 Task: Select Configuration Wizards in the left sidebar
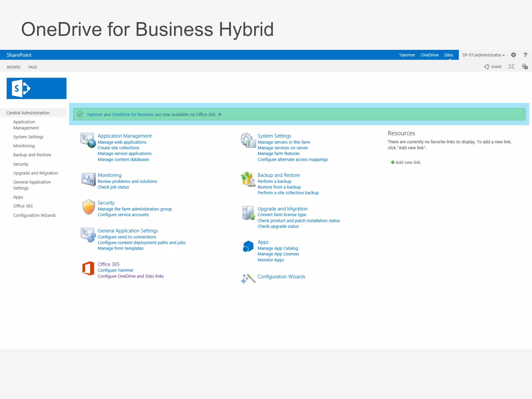pos(35,215)
